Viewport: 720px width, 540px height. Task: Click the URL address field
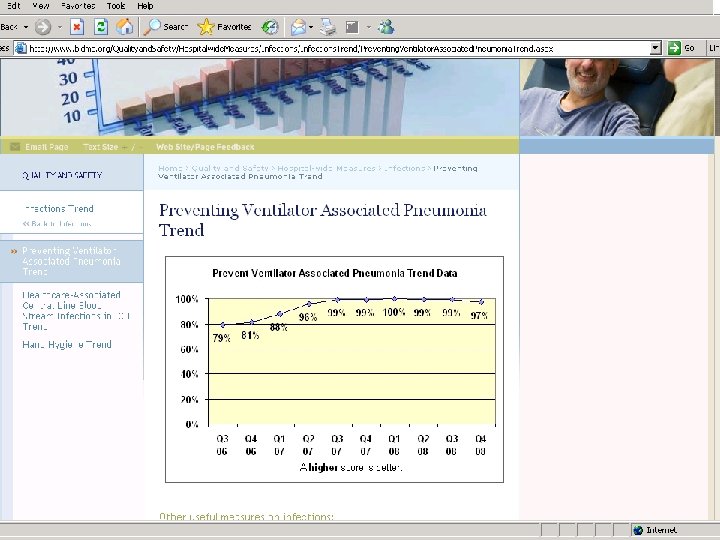point(338,48)
